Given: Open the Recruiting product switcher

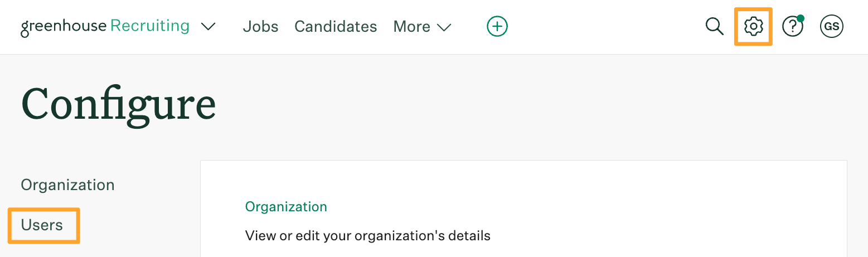Looking at the screenshot, I should (150, 26).
